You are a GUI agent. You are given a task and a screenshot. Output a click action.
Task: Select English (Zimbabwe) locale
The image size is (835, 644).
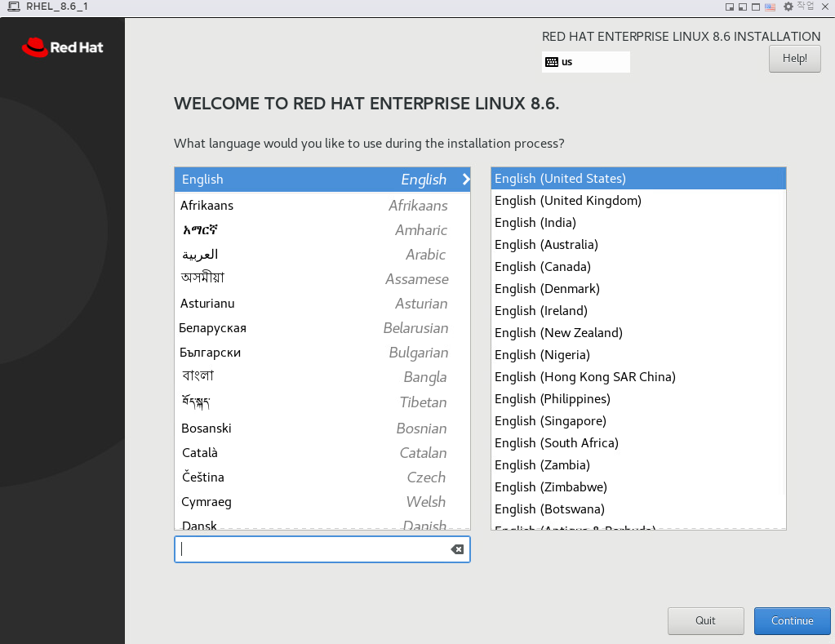pyautogui.click(x=638, y=486)
